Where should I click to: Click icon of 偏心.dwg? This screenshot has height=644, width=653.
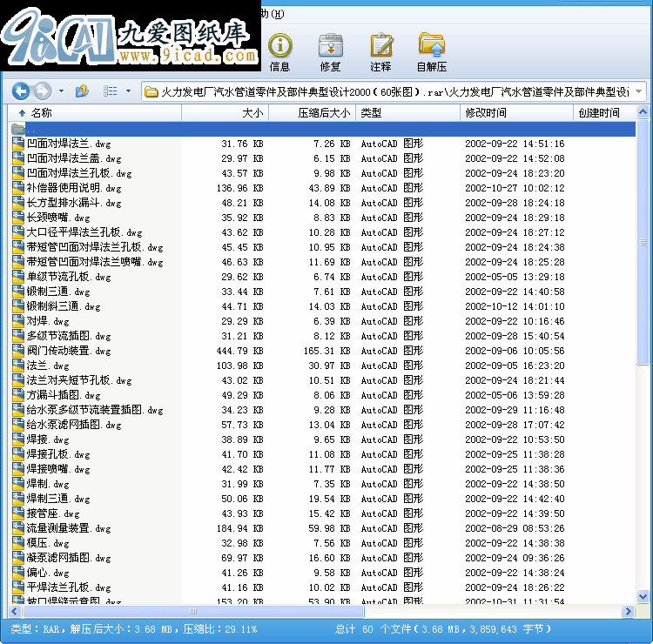pyautogui.click(x=18, y=573)
